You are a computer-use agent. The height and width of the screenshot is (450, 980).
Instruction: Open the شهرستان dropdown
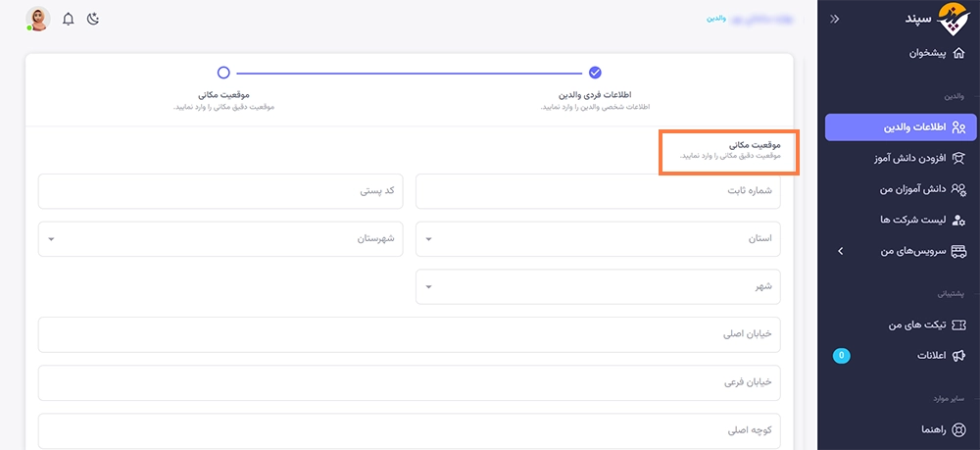click(x=220, y=238)
